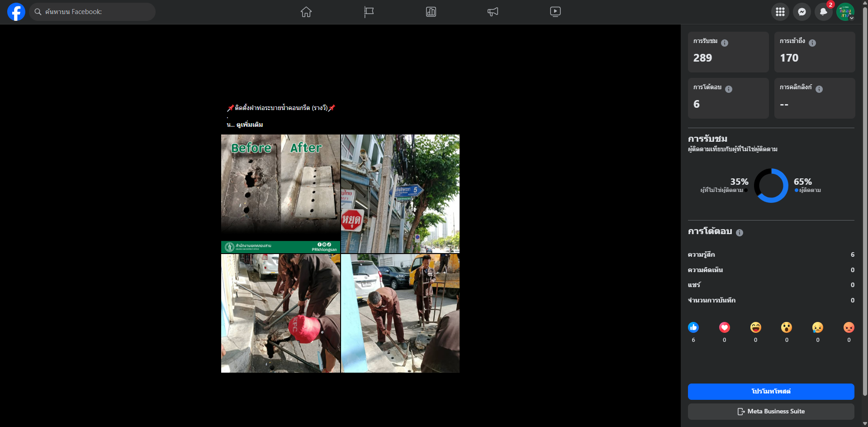This screenshot has width=868, height=427.
Task: Open the Professional dashboard chart tab
Action: point(431,12)
